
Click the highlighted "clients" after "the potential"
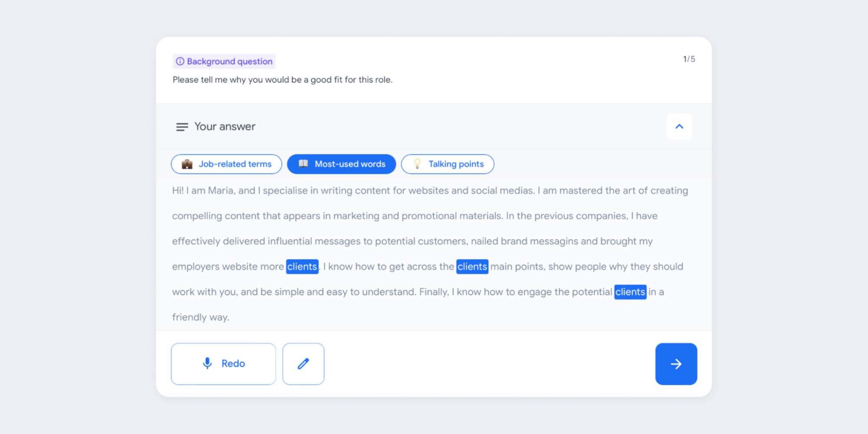tap(630, 292)
